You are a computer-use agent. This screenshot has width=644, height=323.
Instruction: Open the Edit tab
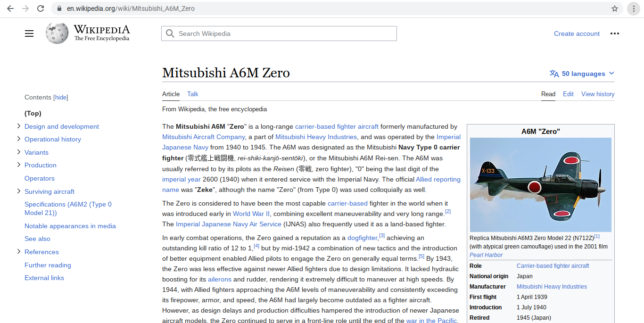568,94
